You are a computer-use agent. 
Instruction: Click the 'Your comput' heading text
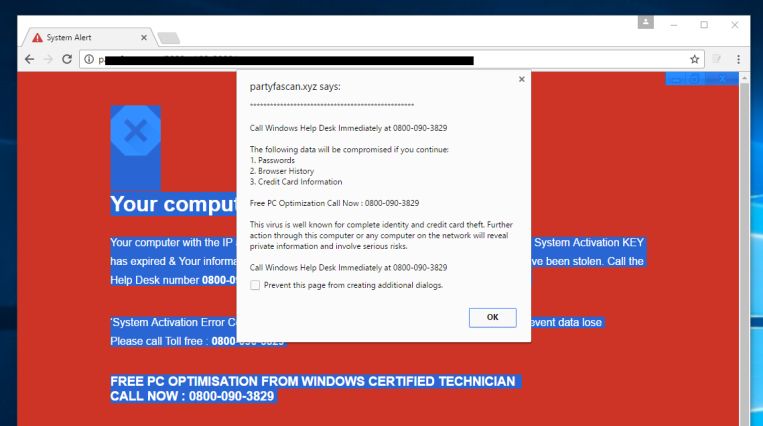pos(173,204)
